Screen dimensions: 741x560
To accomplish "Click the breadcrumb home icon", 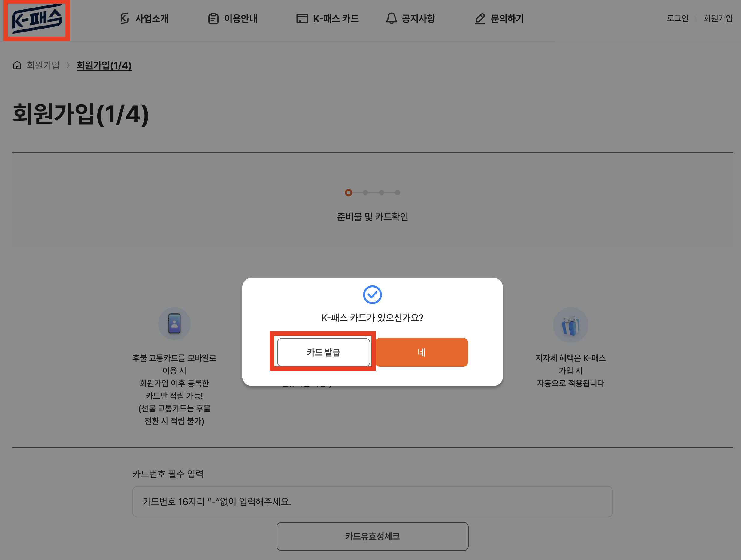I will pyautogui.click(x=17, y=65).
